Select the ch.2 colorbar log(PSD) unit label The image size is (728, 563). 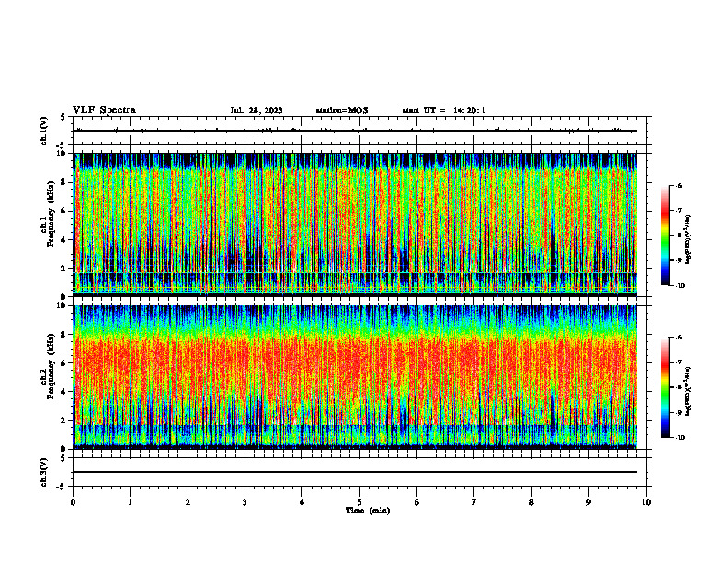pyautogui.click(x=688, y=391)
